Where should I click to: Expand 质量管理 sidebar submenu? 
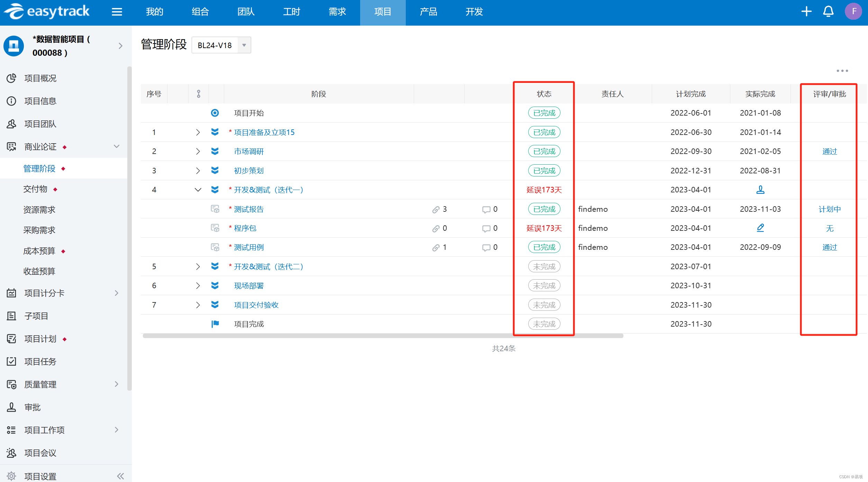(117, 384)
